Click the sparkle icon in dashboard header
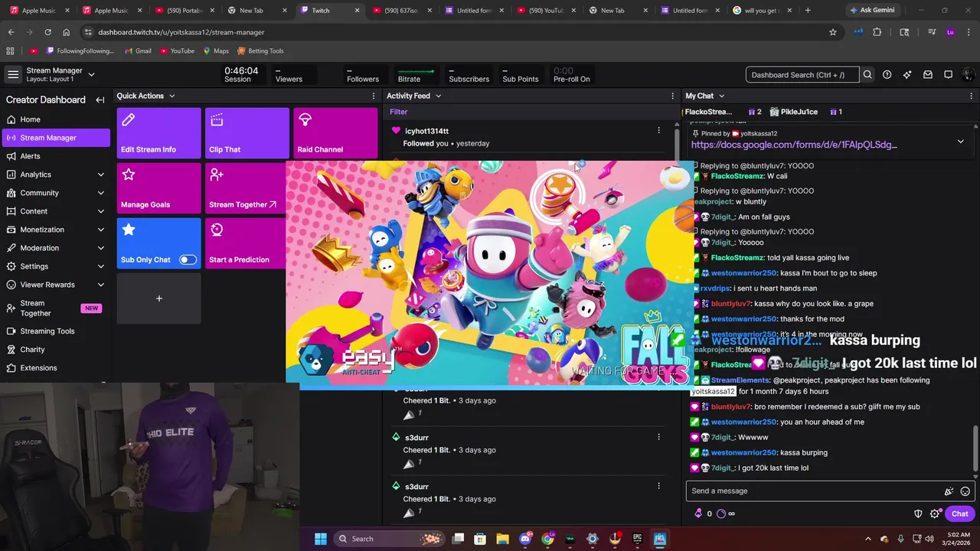This screenshot has height=551, width=980. [x=907, y=75]
